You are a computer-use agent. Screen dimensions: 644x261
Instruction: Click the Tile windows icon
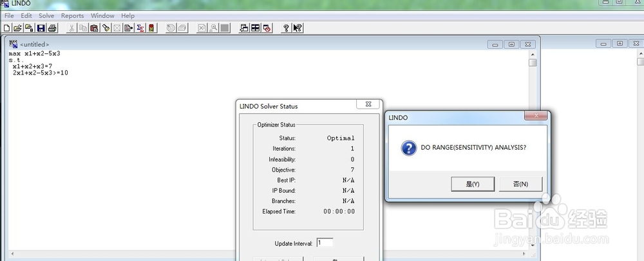click(256, 28)
